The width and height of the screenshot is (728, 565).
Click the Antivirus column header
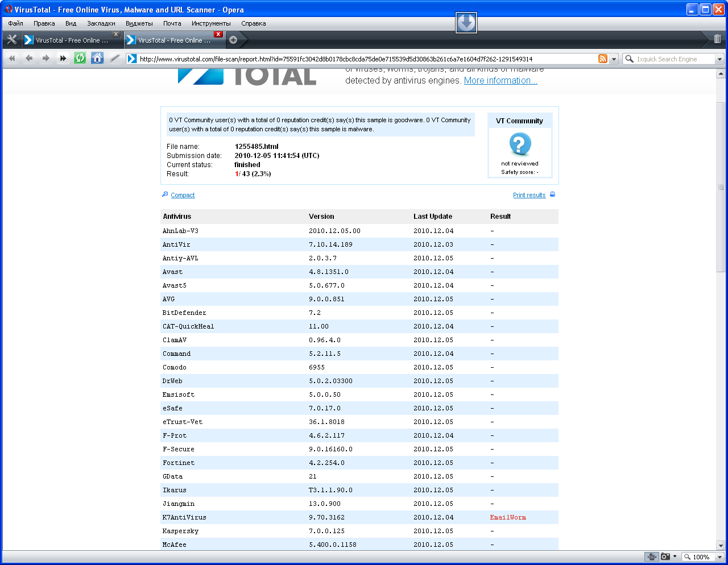coord(177,217)
